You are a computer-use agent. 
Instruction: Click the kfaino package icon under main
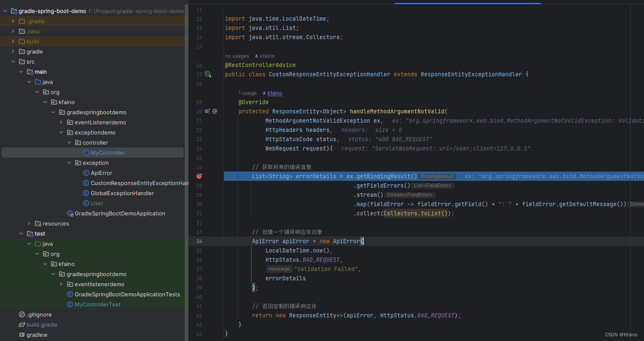point(54,102)
